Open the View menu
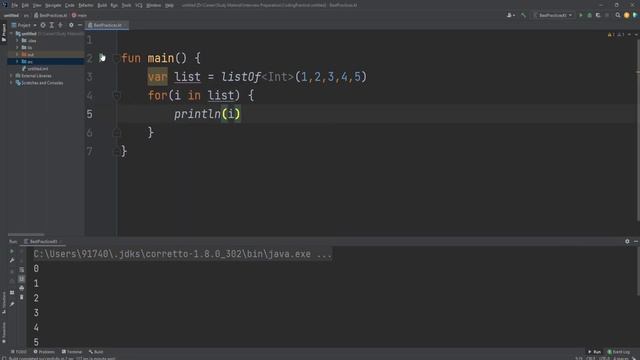The height and width of the screenshot is (360, 640). [x=37, y=5]
